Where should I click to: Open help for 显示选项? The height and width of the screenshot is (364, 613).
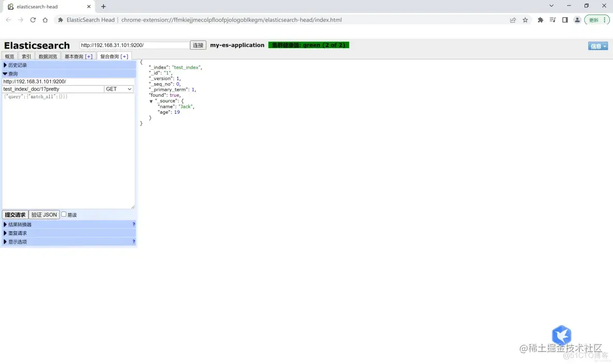(x=134, y=242)
